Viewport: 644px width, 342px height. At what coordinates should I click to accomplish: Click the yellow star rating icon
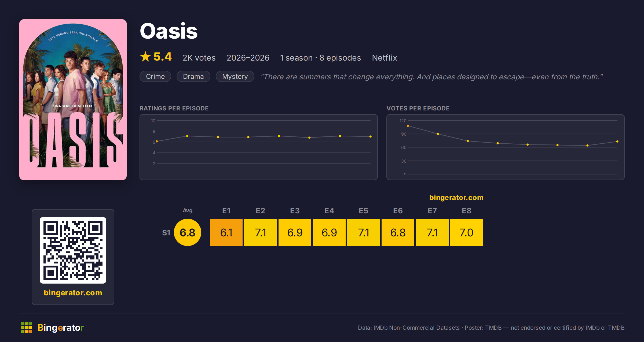tap(145, 57)
